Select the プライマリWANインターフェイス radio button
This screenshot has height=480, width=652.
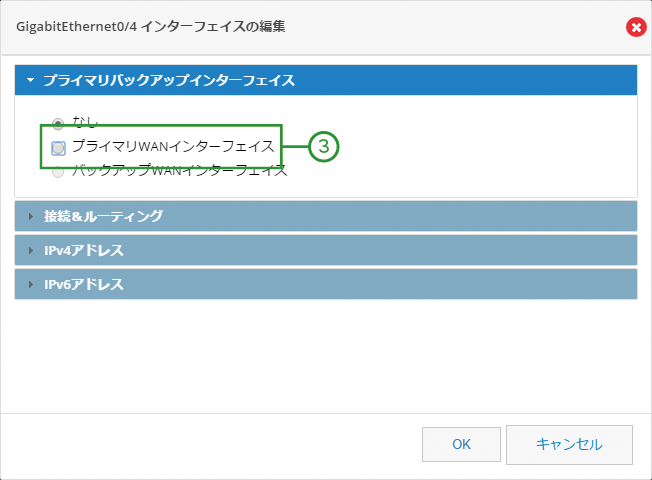click(x=58, y=148)
